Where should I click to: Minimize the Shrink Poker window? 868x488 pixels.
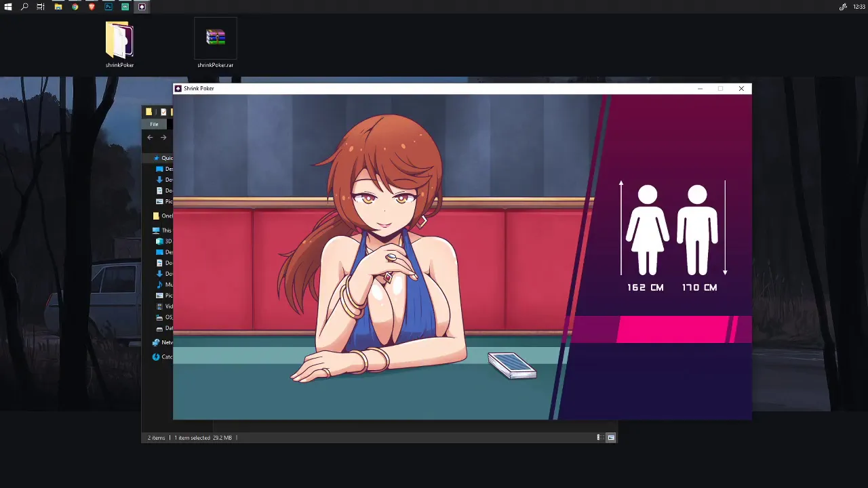tap(700, 88)
